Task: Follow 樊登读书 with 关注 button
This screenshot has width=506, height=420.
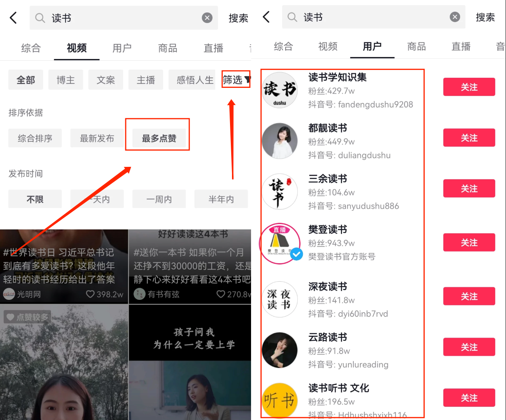Action: pyautogui.click(x=469, y=242)
